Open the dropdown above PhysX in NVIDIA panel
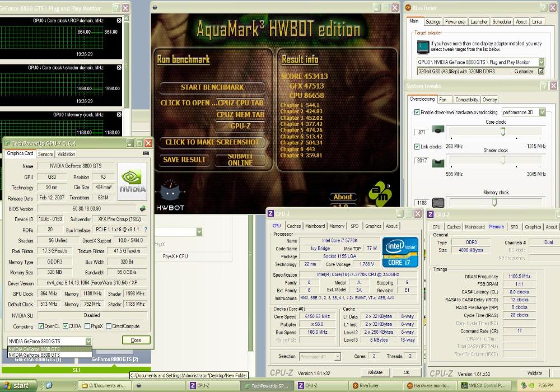This screenshot has width=560, height=392. (x=199, y=232)
